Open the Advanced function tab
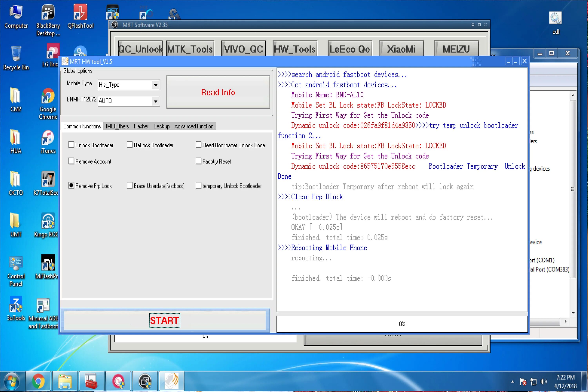 pos(194,126)
